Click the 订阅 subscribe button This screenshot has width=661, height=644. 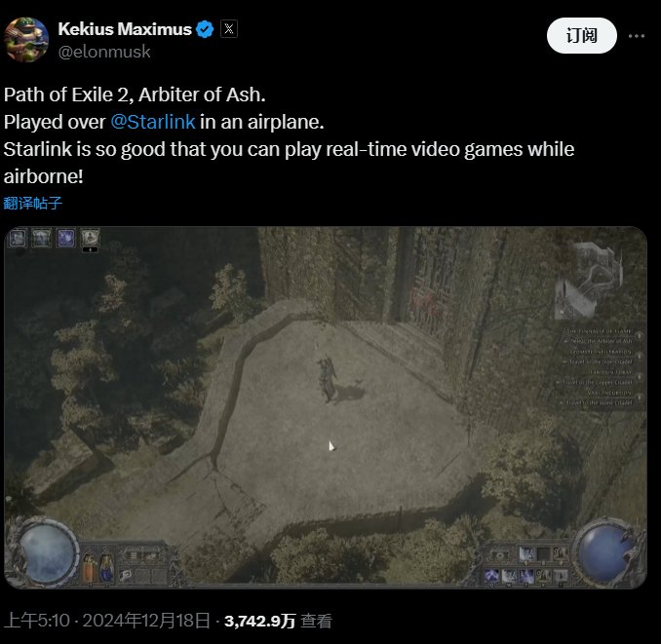coord(582,36)
